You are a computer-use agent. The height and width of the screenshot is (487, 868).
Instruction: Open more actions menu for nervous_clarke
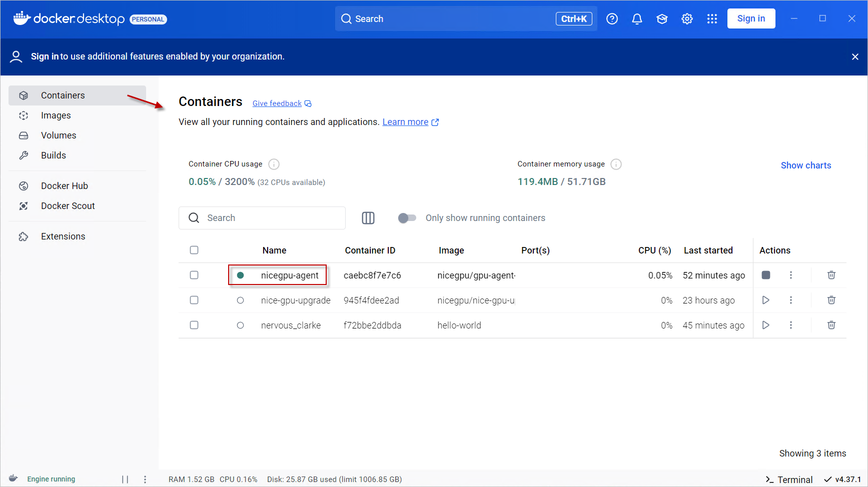point(790,325)
